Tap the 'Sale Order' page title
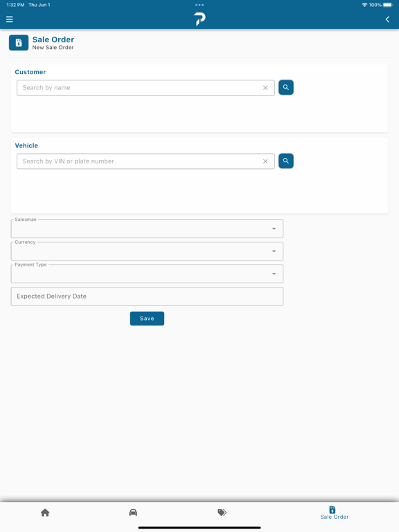This screenshot has height=532, width=399. tap(53, 39)
